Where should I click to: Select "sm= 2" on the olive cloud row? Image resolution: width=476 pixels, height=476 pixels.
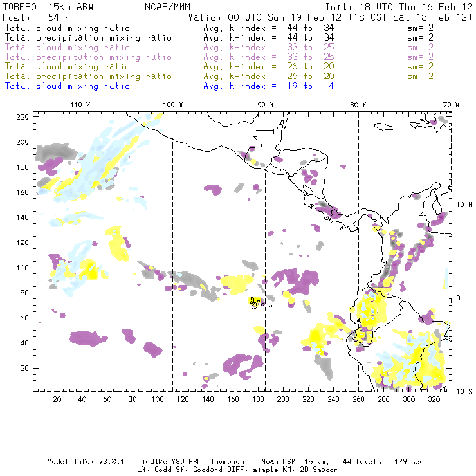coord(421,66)
